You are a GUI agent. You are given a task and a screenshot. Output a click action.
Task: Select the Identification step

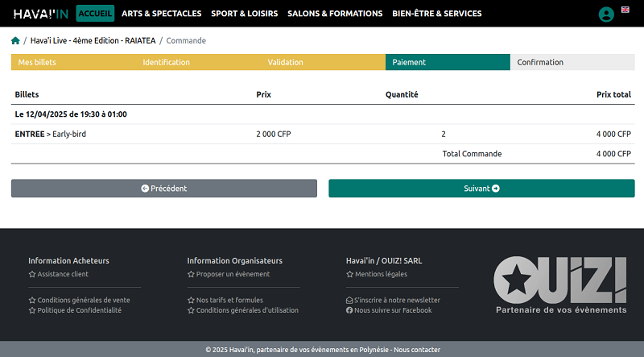[166, 62]
